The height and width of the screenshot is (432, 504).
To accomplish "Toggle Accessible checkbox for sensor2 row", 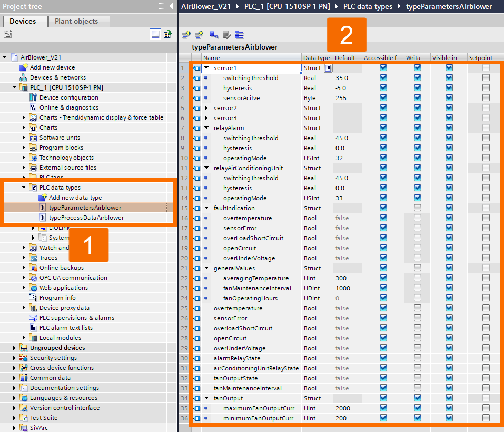I will click(x=383, y=107).
